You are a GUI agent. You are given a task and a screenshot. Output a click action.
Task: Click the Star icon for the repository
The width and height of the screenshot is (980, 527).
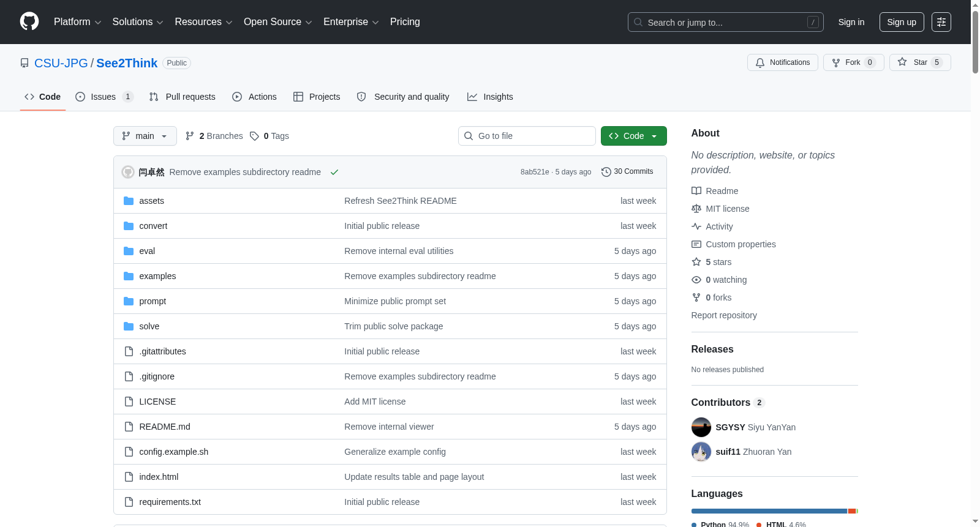(x=902, y=62)
